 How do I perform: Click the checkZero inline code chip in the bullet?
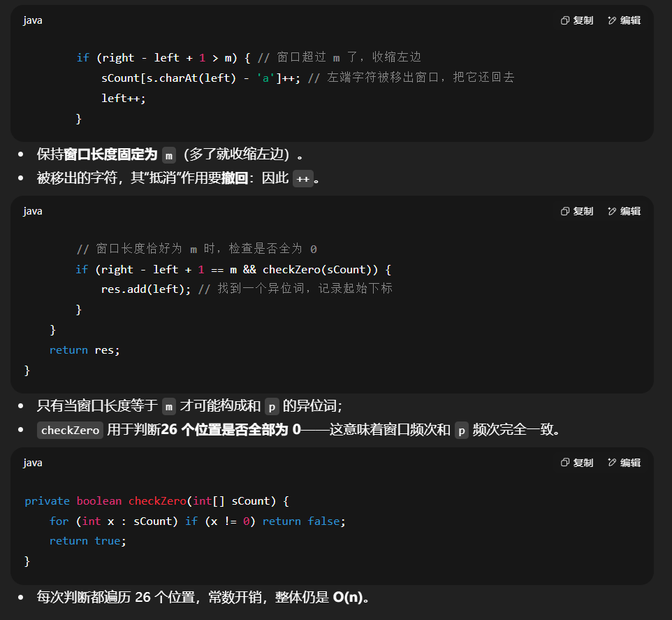click(70, 430)
